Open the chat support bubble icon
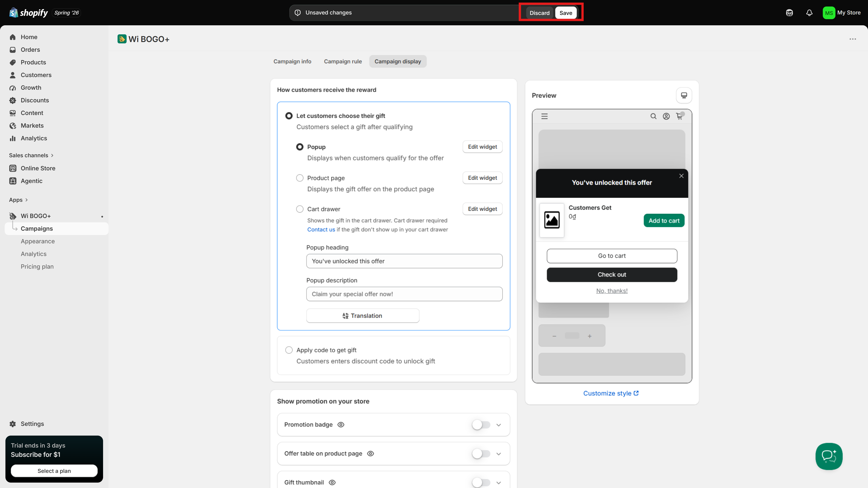Screen dimensions: 868x488 829,456
